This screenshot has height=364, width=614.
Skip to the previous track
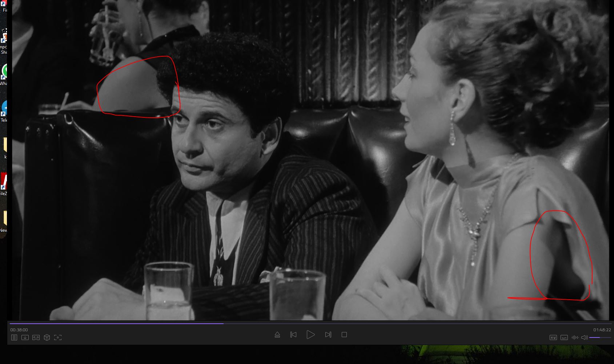coord(293,335)
